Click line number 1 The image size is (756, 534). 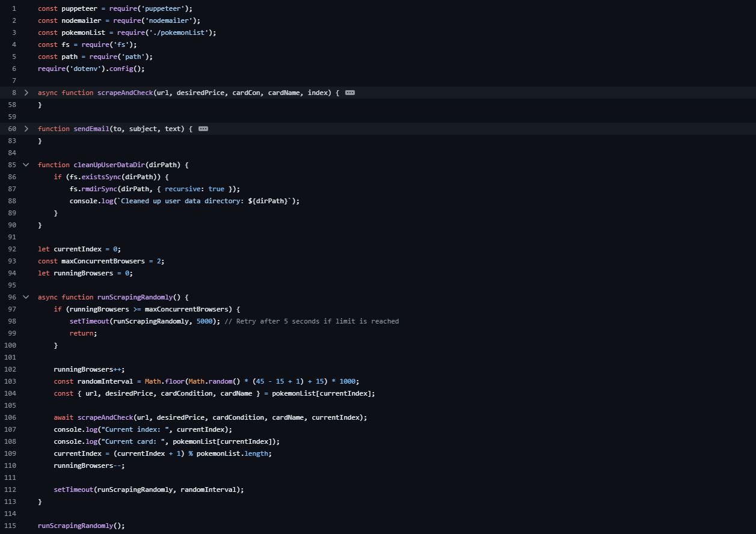pyautogui.click(x=14, y=8)
